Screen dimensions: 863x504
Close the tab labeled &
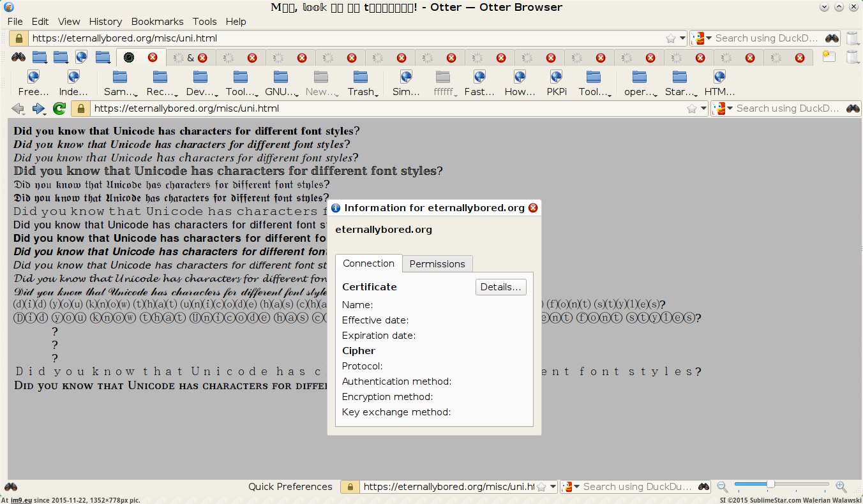coord(202,57)
